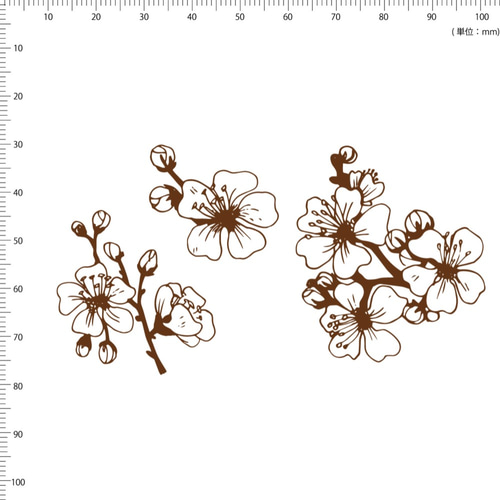Viewport: 500px width, 500px height.
Task: Select the 90 label on the vertical ruler
Action: coord(18,434)
